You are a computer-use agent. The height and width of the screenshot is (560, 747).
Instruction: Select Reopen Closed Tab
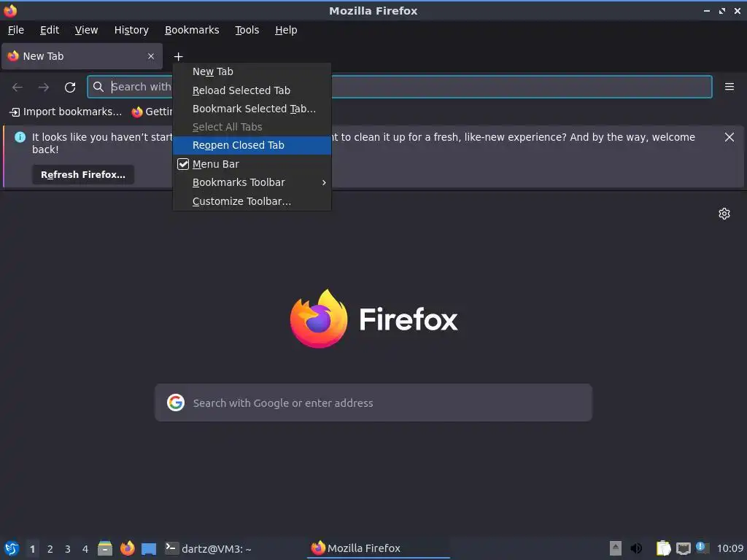pyautogui.click(x=252, y=145)
